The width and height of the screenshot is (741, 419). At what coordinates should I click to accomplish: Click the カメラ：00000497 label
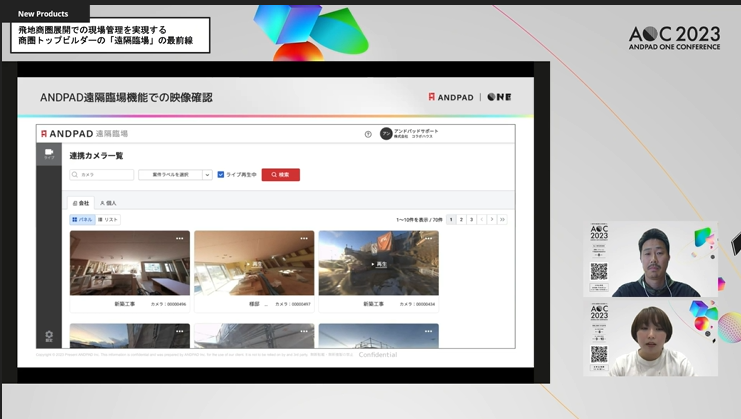(x=293, y=304)
